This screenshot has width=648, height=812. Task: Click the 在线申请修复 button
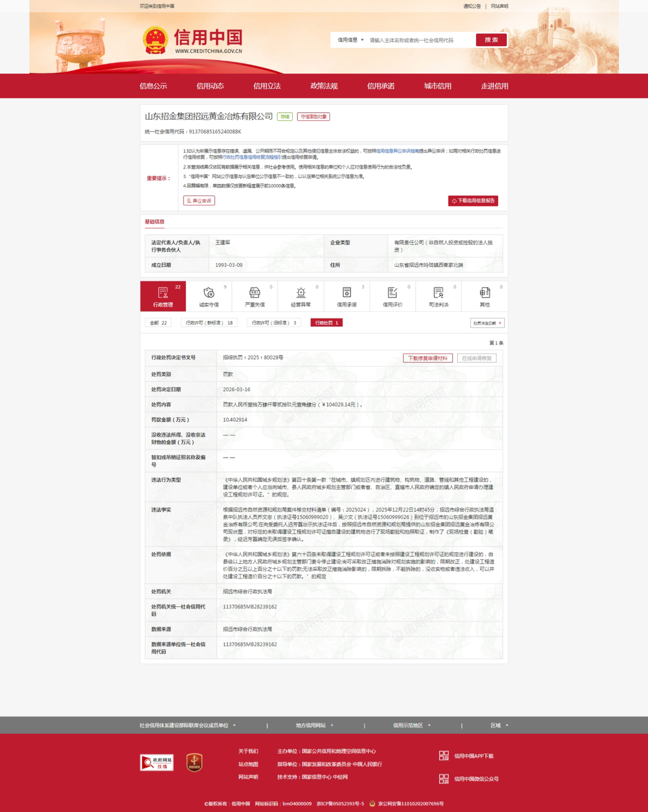click(476, 358)
